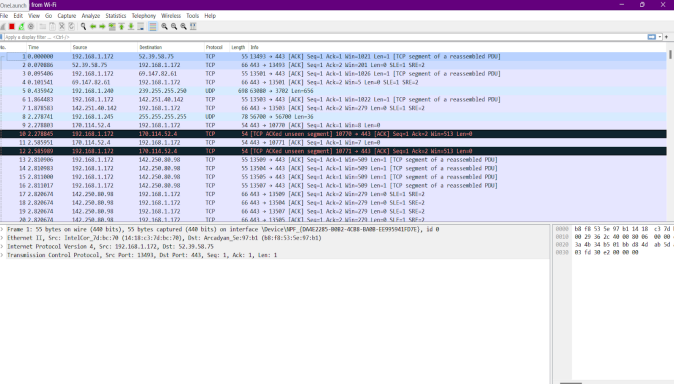Open the Help menu

(x=210, y=16)
